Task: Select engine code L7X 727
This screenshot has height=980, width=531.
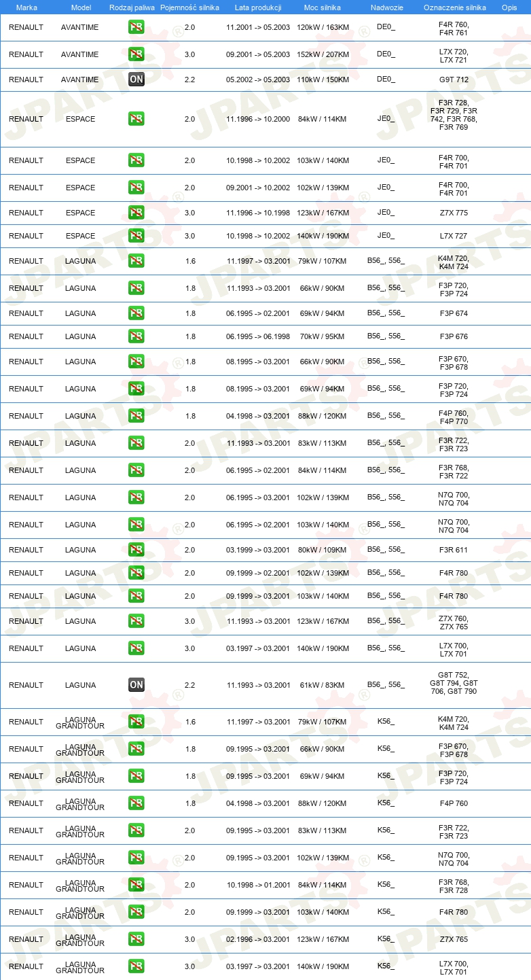Action: coord(454,236)
